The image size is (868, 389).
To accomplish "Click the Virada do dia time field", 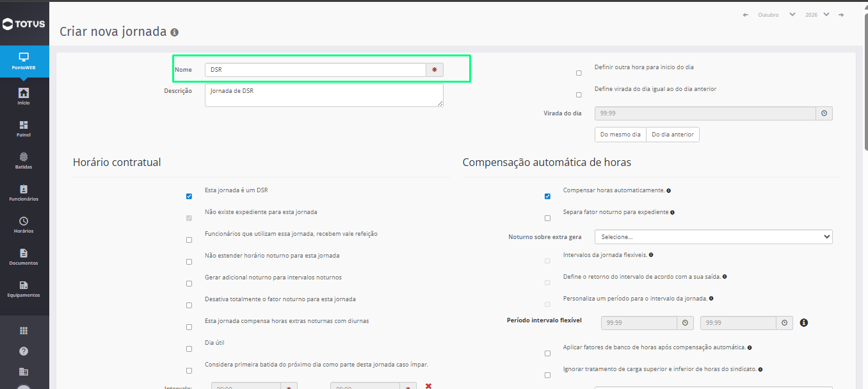I will tap(705, 113).
